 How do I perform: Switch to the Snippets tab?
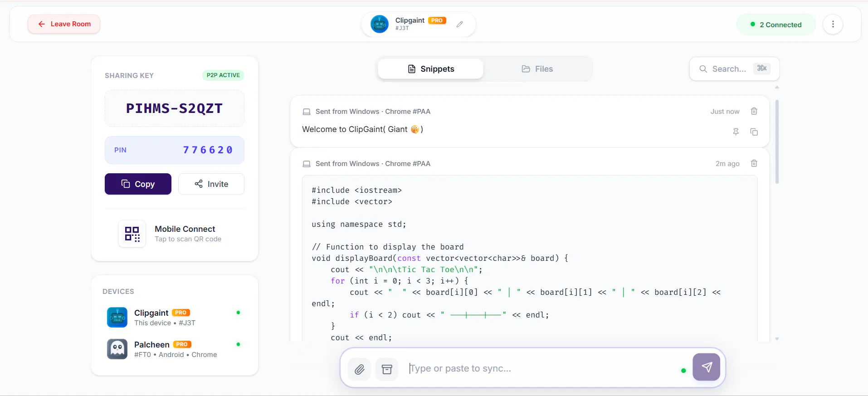point(431,69)
